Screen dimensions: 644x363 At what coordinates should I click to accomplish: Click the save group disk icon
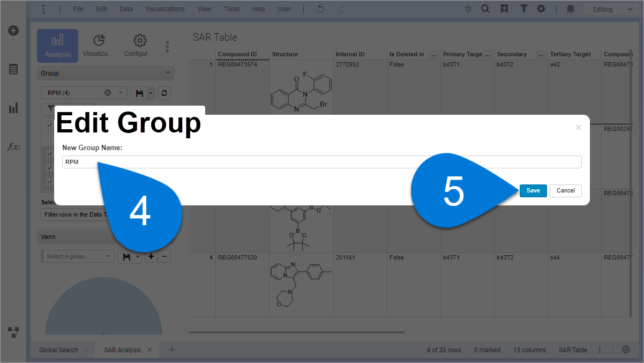(x=139, y=93)
